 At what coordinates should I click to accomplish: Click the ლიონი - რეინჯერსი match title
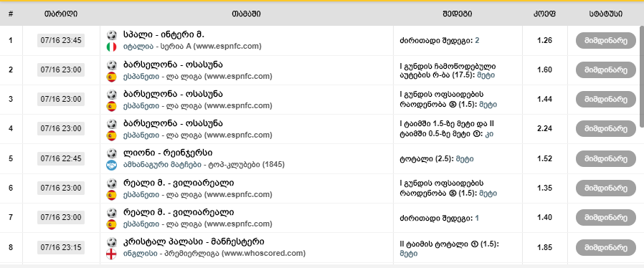coord(168,153)
